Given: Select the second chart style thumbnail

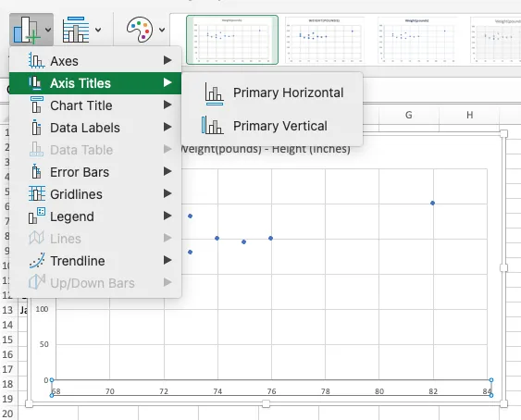Looking at the screenshot, I should (x=325, y=40).
